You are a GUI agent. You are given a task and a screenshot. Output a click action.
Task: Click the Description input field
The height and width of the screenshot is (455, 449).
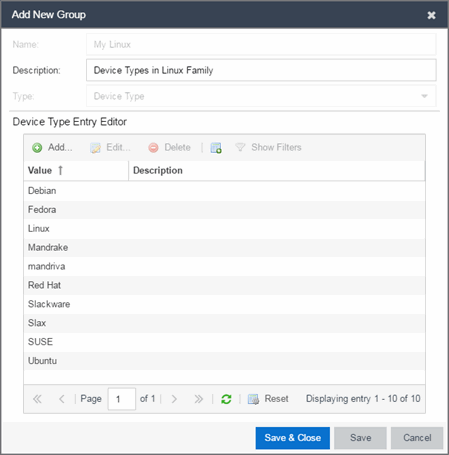261,70
